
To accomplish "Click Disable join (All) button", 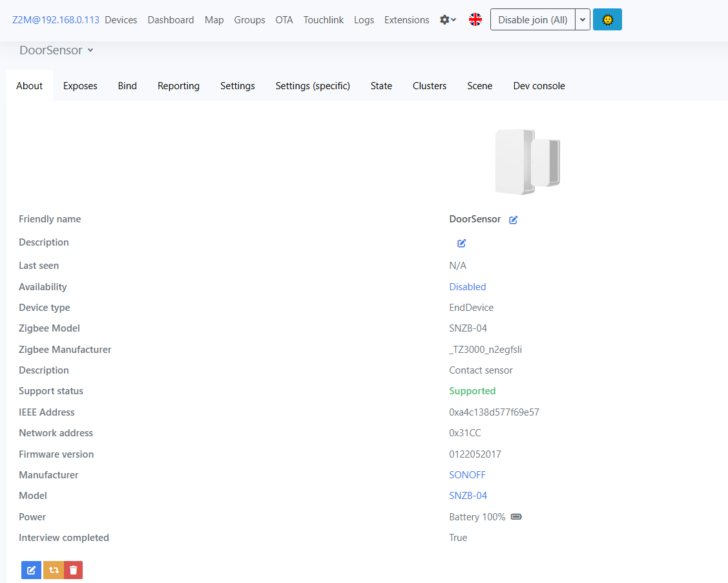I will [x=532, y=19].
